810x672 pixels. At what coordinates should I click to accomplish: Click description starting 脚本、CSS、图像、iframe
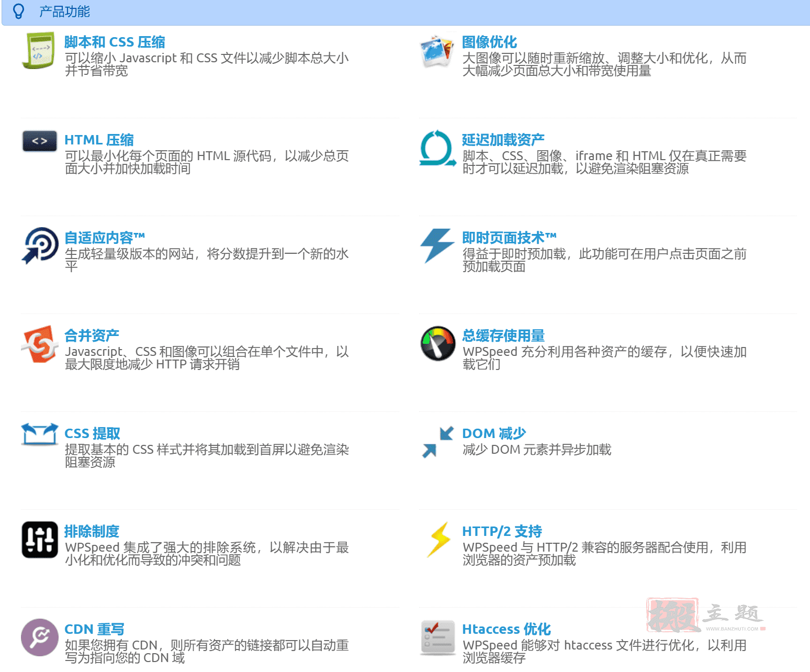(x=604, y=162)
